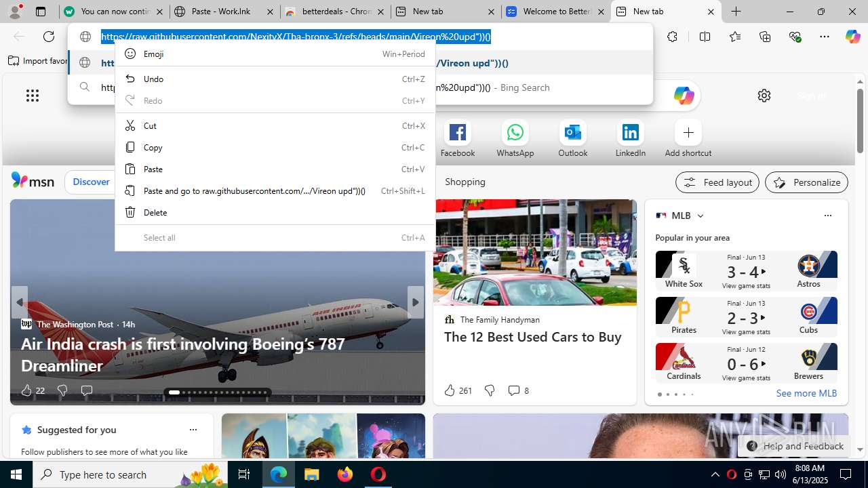
Task: Choose Cut from the context menu
Action: (x=275, y=125)
